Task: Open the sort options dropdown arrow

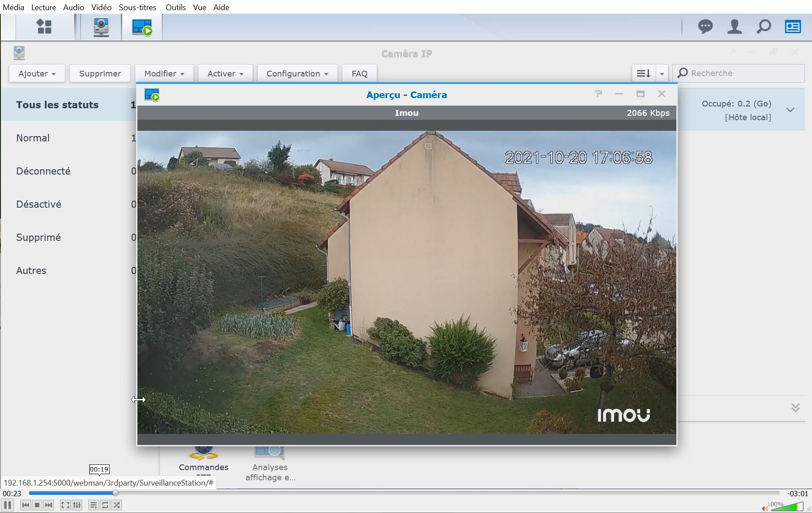Action: [662, 73]
